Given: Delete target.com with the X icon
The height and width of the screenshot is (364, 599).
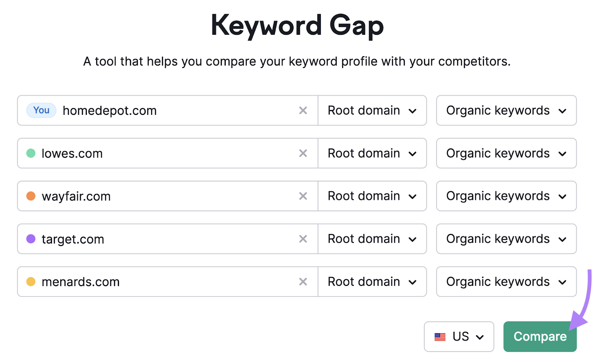Looking at the screenshot, I should 303,239.
